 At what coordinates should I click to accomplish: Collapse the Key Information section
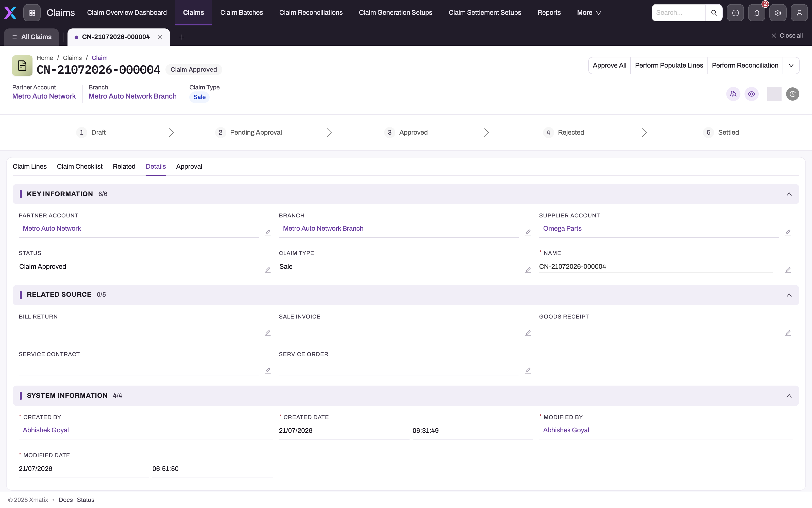point(789,194)
